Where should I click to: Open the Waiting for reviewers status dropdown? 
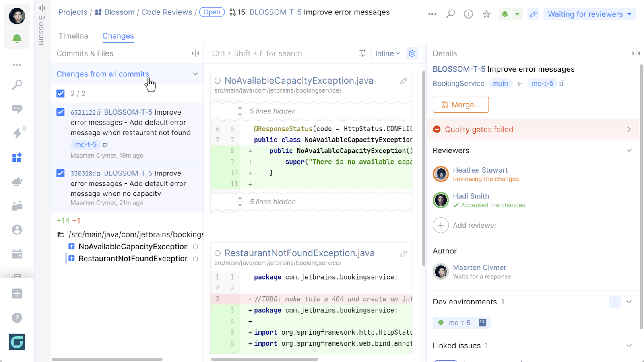click(589, 14)
